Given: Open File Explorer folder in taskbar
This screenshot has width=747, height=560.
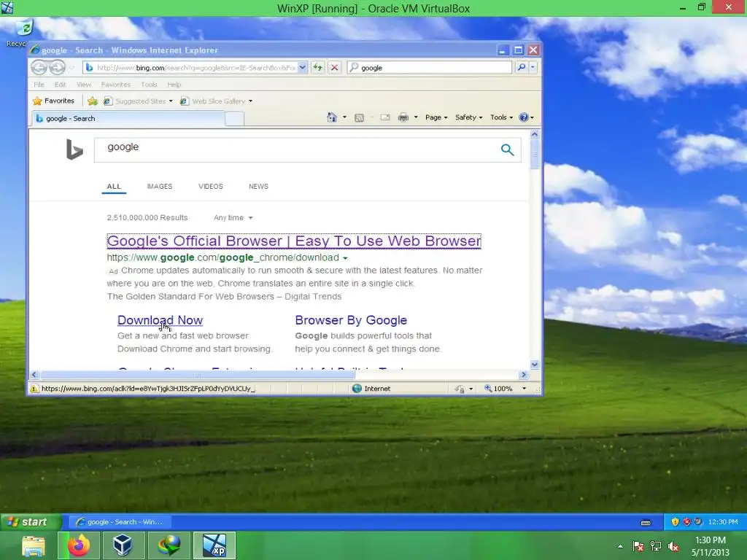Looking at the screenshot, I should (34, 545).
